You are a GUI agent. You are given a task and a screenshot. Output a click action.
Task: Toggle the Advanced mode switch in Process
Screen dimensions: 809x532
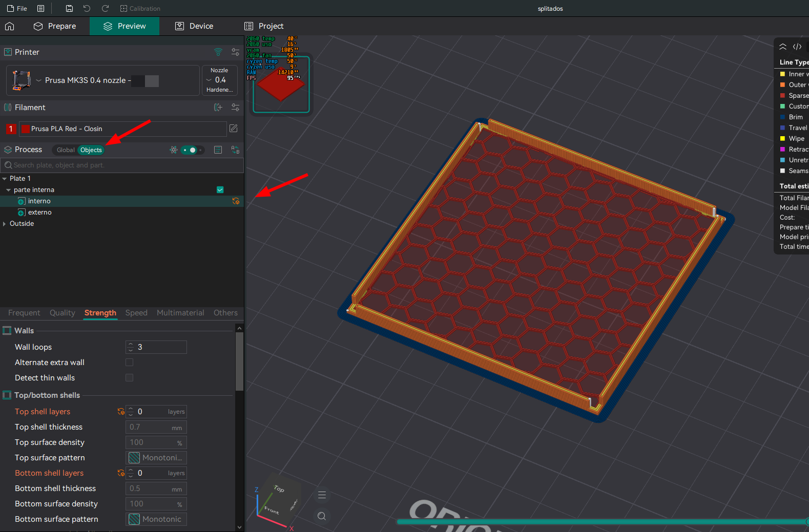coord(192,150)
